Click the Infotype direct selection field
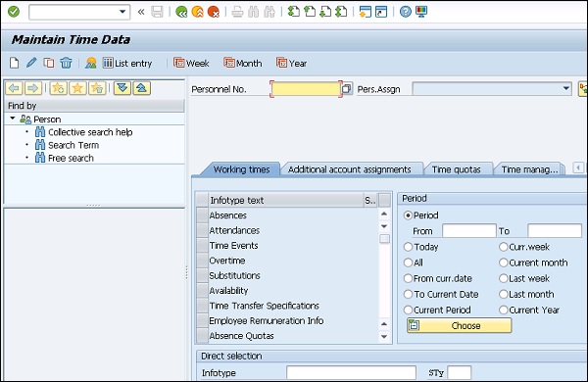 [x=351, y=373]
